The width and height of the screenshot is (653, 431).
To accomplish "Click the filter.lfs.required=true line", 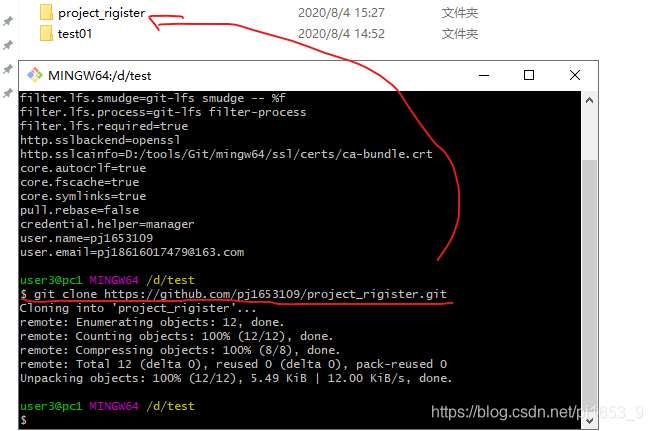I will click(104, 126).
